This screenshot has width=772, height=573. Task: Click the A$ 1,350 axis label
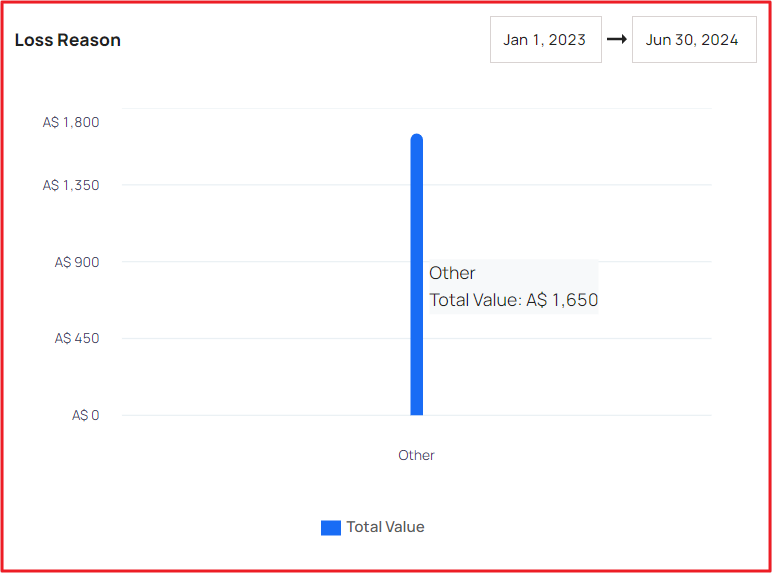click(x=71, y=185)
